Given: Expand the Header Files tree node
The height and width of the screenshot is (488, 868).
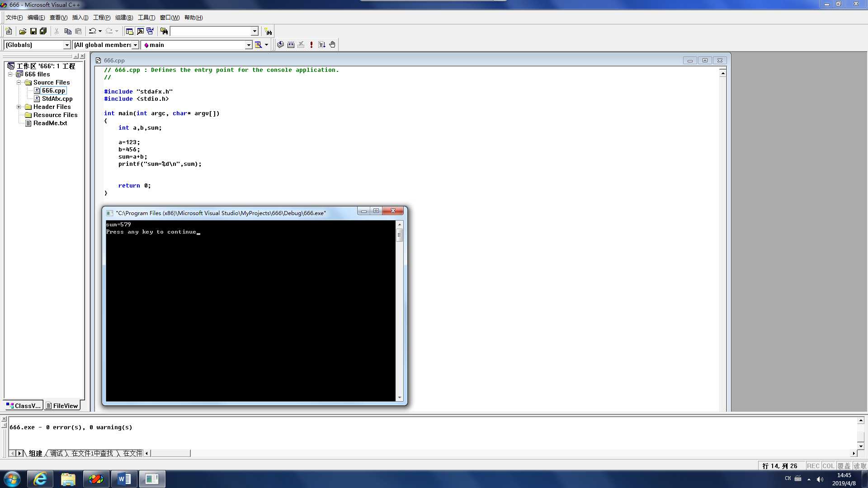Looking at the screenshot, I should [x=19, y=107].
